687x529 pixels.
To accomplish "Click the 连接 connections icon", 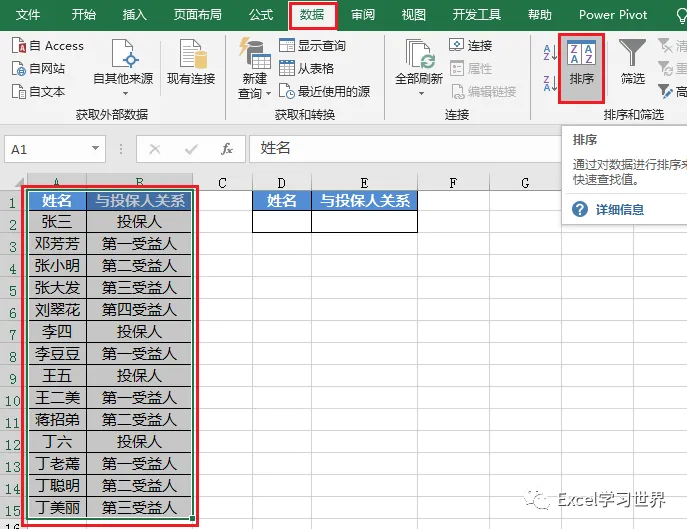I will click(457, 45).
